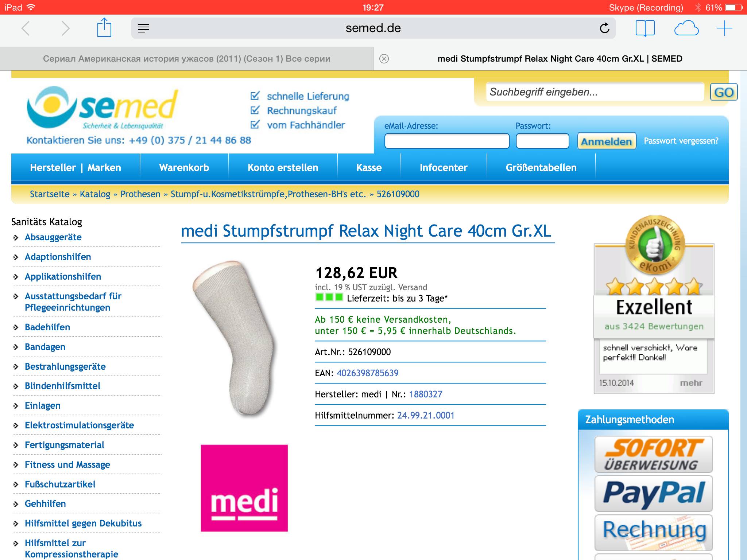Click the Rechnungskauf checkbox
The image size is (747, 560).
click(x=255, y=110)
